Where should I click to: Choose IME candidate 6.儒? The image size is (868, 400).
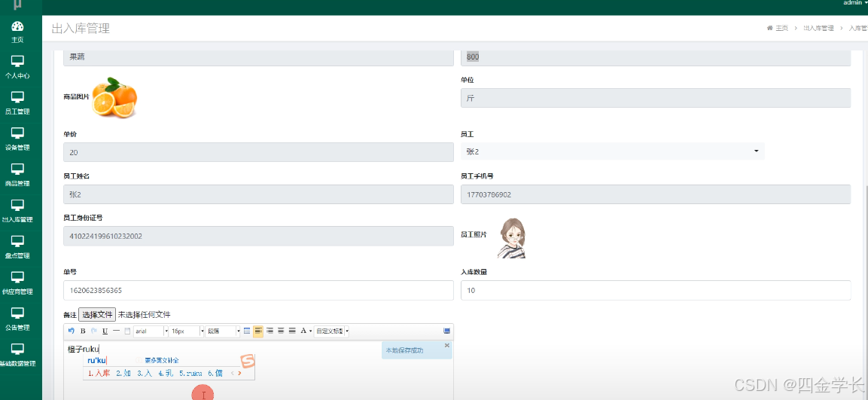[215, 374]
